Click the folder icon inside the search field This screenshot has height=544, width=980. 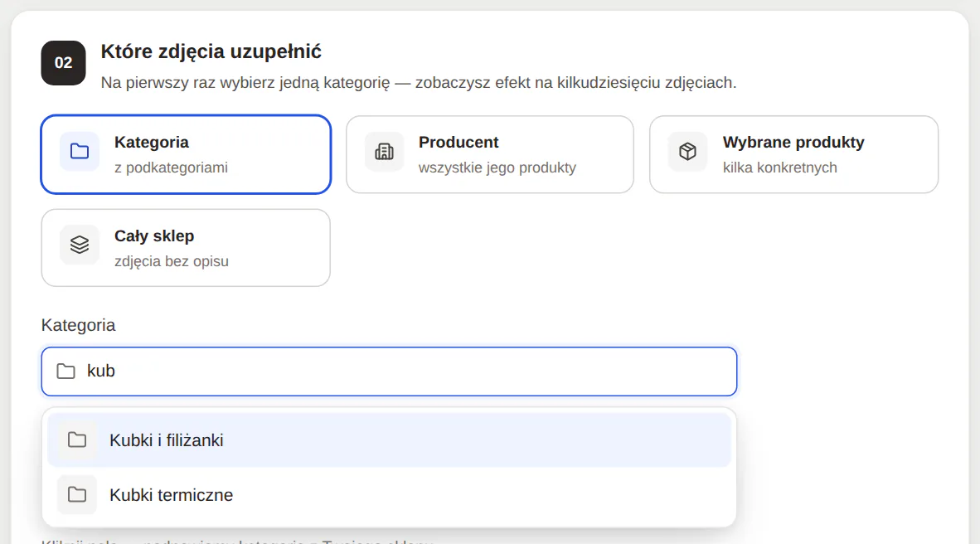click(65, 372)
